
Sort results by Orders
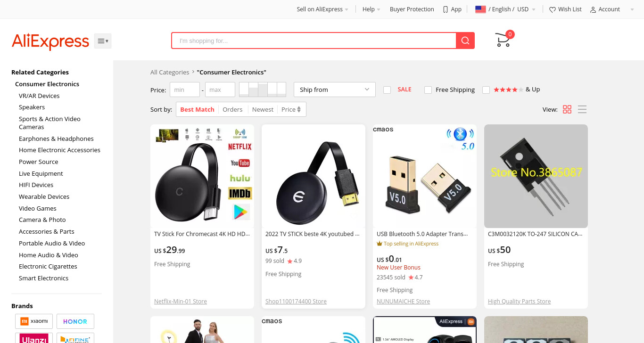[x=232, y=109]
